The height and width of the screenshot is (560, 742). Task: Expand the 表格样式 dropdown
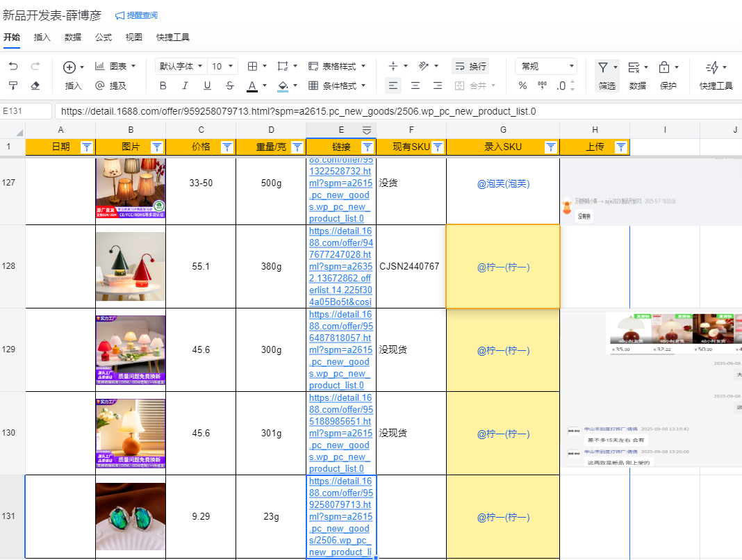[337, 67]
